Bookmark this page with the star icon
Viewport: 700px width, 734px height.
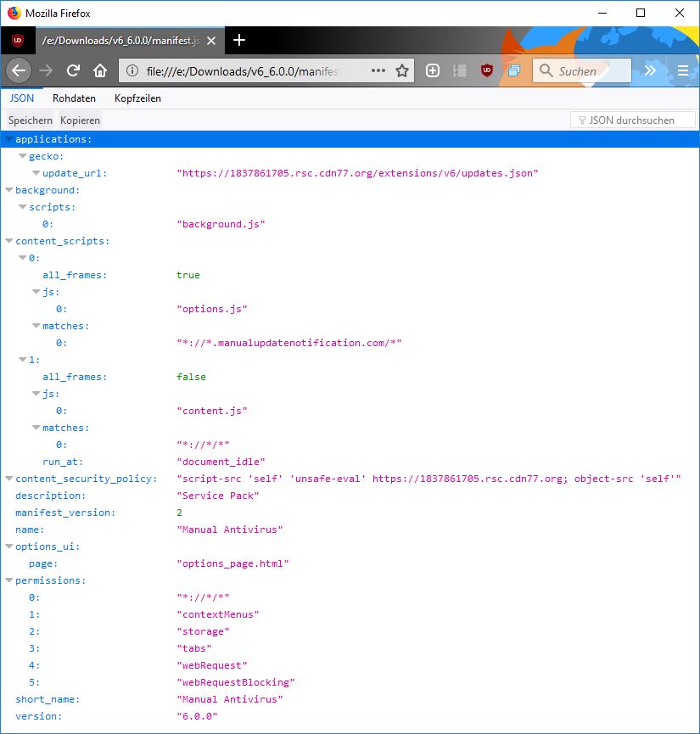coord(402,70)
